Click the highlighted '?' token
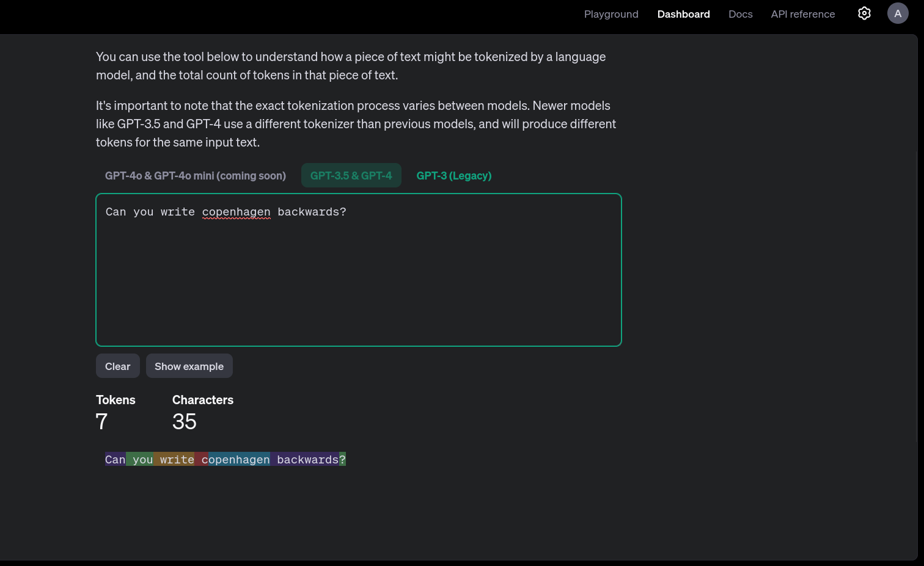The height and width of the screenshot is (566, 924). (343, 459)
